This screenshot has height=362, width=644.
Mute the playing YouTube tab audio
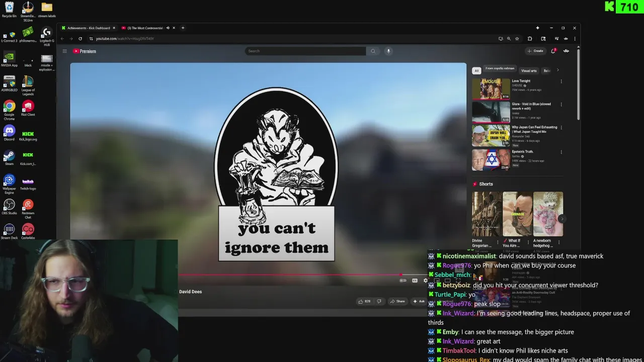(x=168, y=28)
